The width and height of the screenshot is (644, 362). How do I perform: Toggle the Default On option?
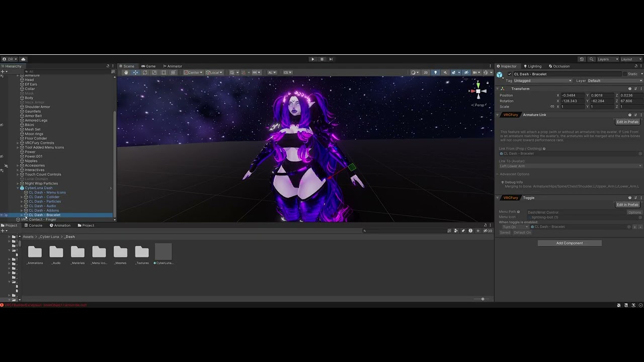[x=522, y=233]
